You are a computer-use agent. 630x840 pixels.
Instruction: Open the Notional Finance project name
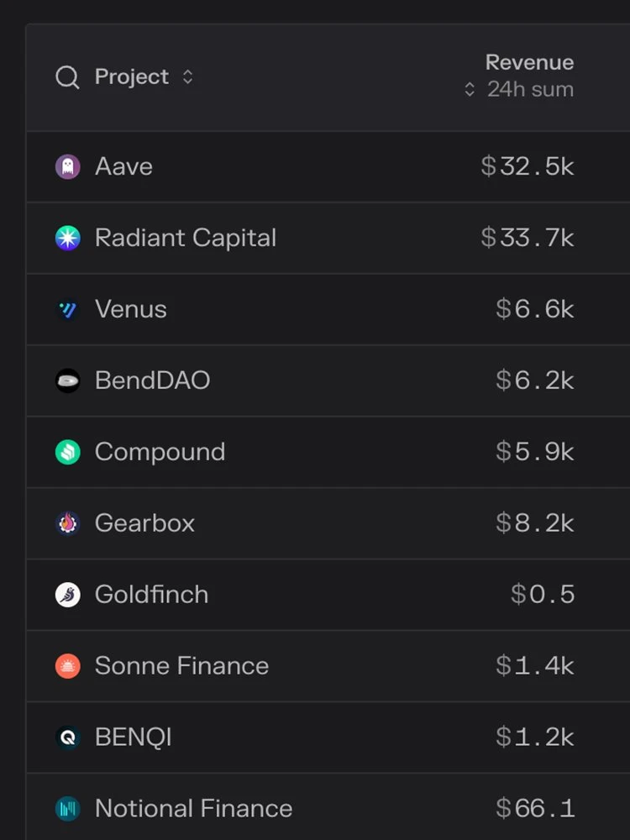pyautogui.click(x=193, y=809)
